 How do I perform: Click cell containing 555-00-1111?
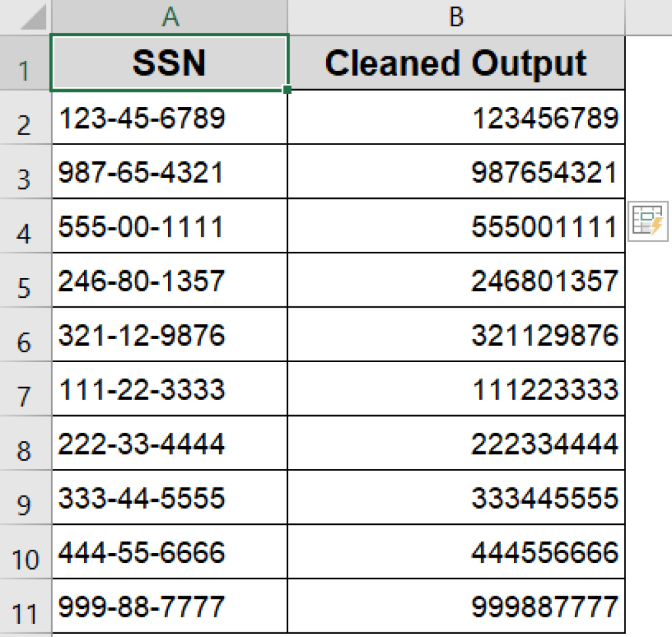169,226
